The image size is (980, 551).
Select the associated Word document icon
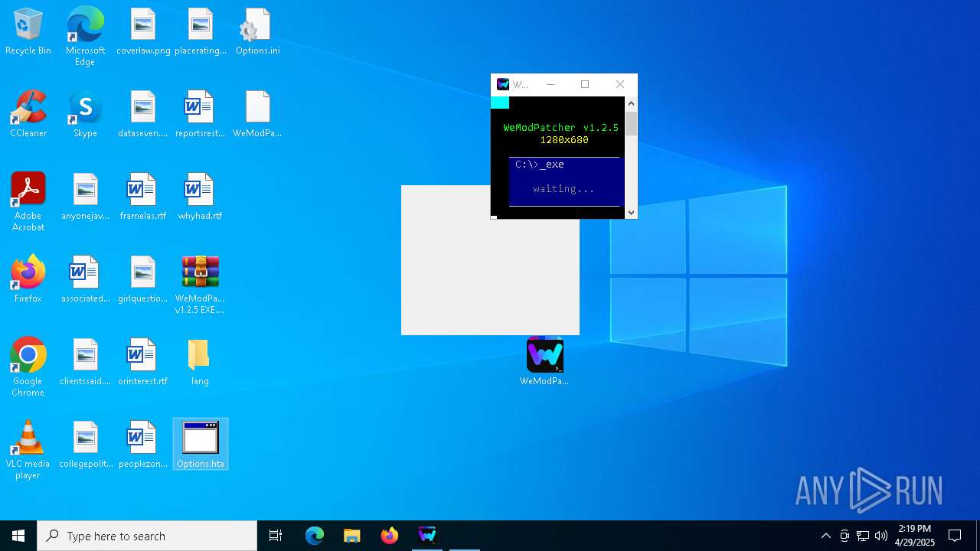point(85,279)
